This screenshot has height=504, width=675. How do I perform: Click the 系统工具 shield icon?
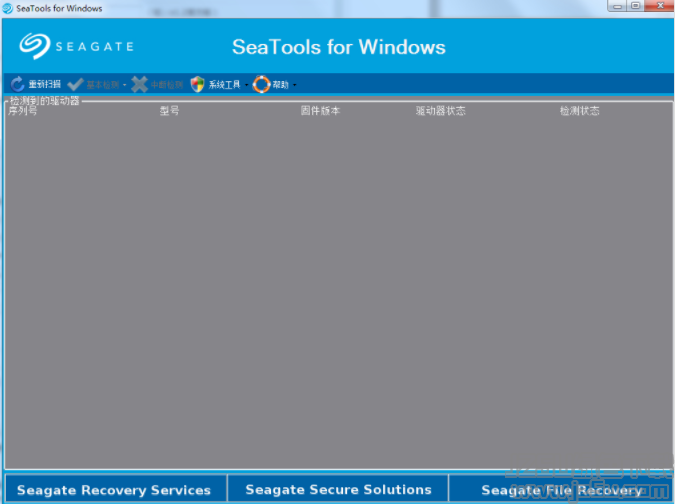197,84
